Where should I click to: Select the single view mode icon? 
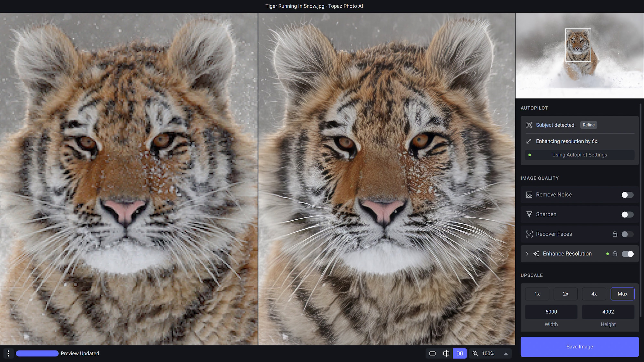click(432, 353)
